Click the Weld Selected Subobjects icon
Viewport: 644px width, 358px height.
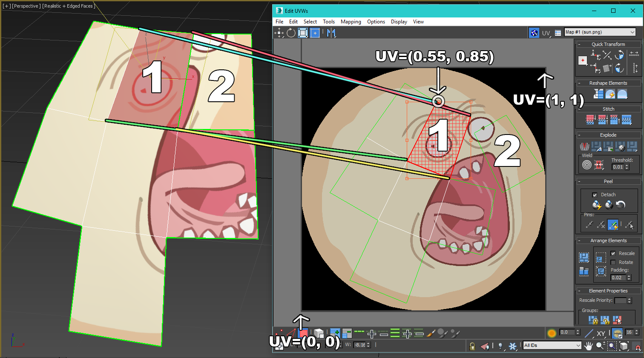point(599,165)
